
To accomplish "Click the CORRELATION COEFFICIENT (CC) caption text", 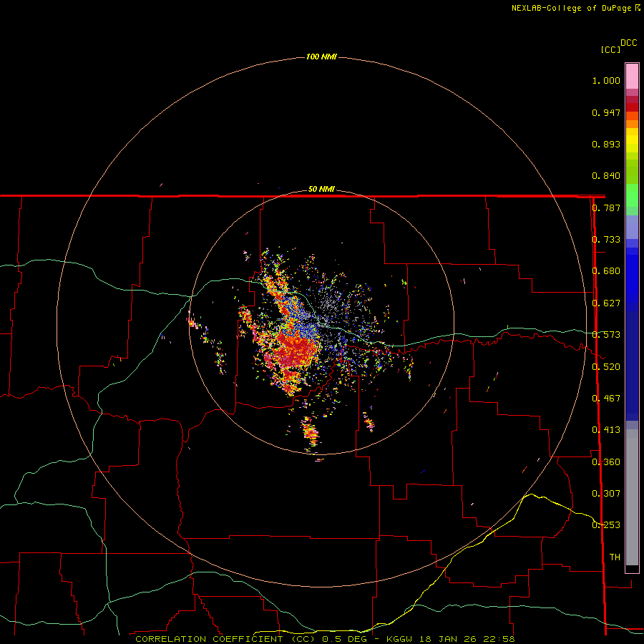I will point(225,639).
